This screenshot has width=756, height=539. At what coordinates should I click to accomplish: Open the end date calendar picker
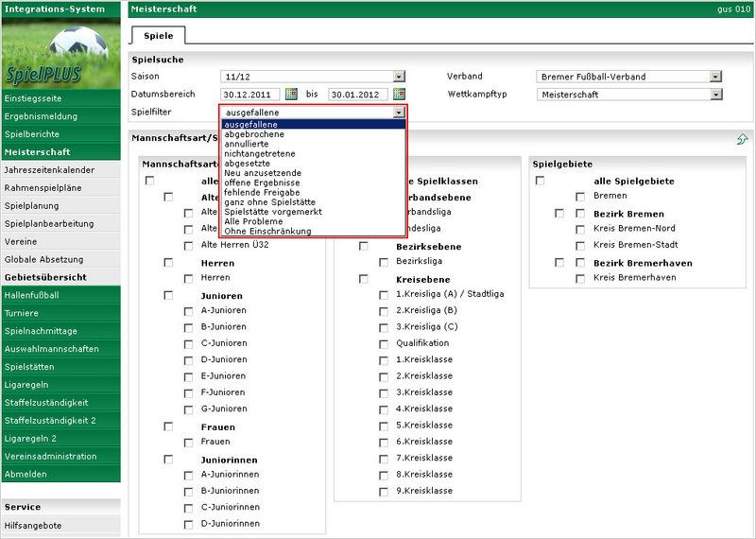point(399,95)
